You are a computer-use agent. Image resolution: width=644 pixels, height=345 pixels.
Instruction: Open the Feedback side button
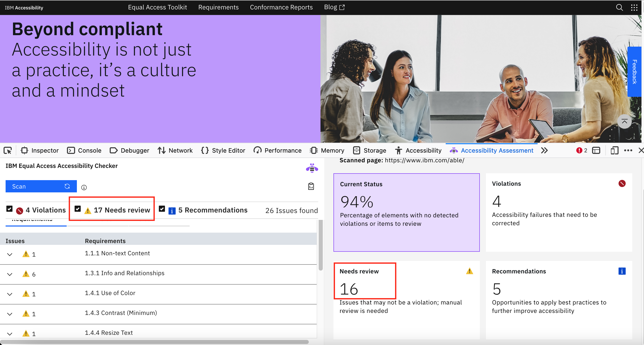tap(634, 72)
